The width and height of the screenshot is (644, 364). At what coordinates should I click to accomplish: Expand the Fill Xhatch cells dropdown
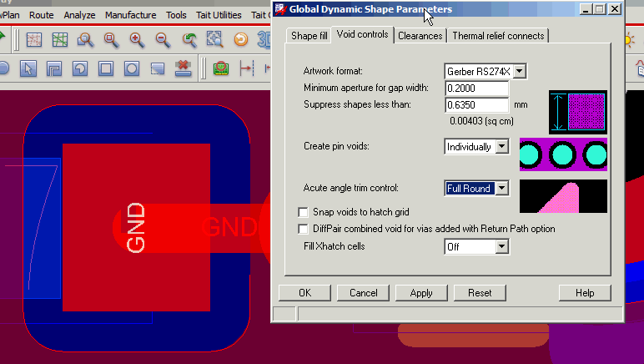coord(501,247)
